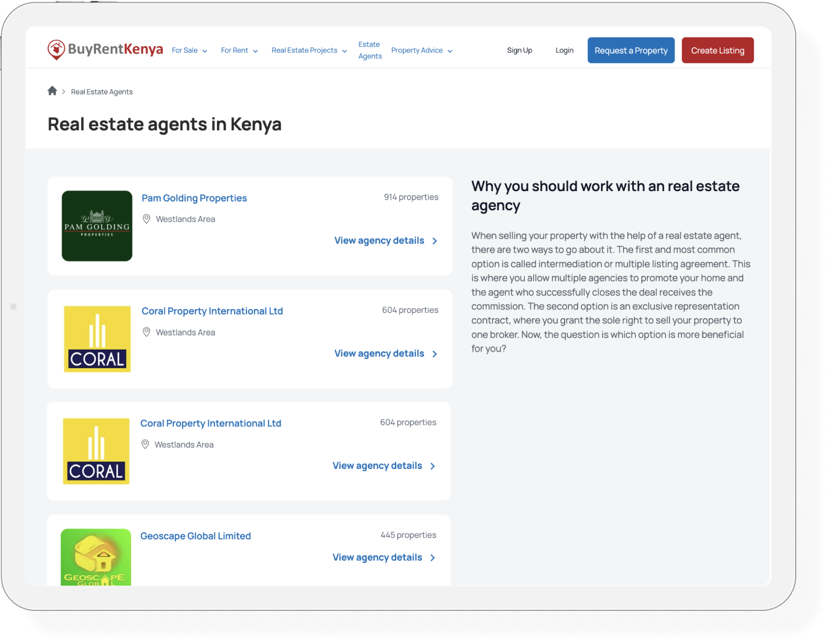830x644 pixels.
Task: Click Westlands Area text under Pam Golding
Action: coord(186,219)
